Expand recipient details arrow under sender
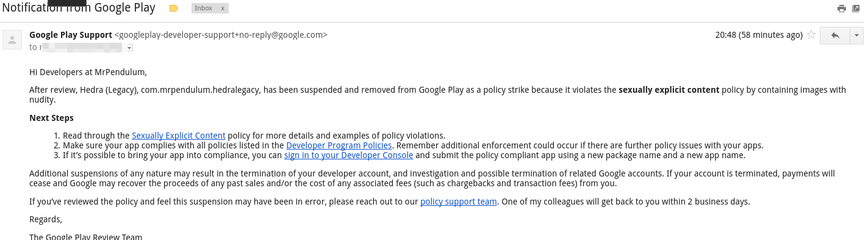Viewport: 868px width, 240px height. pyautogui.click(x=129, y=48)
